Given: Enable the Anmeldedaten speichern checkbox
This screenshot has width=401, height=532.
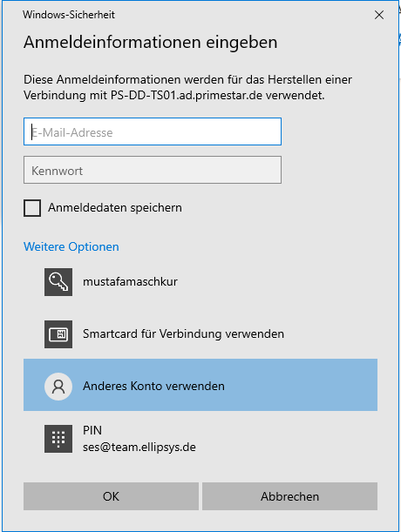Looking at the screenshot, I should 32,207.
